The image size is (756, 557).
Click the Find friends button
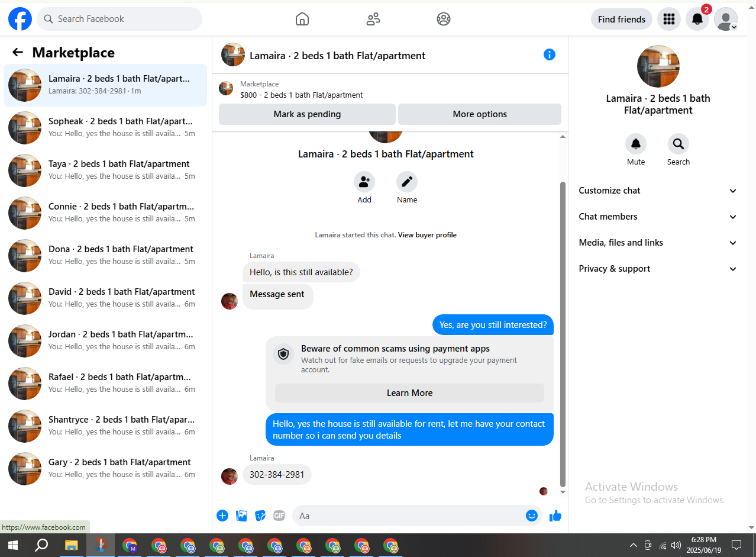(x=622, y=19)
